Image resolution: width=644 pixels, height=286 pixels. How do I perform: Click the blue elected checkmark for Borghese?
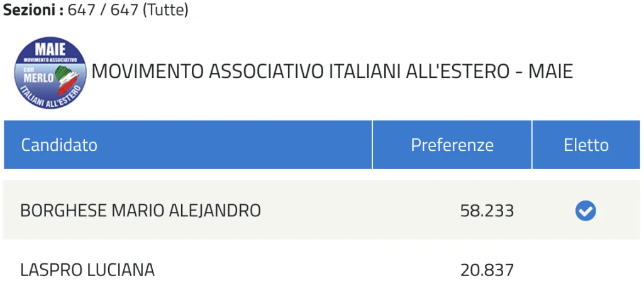click(586, 211)
